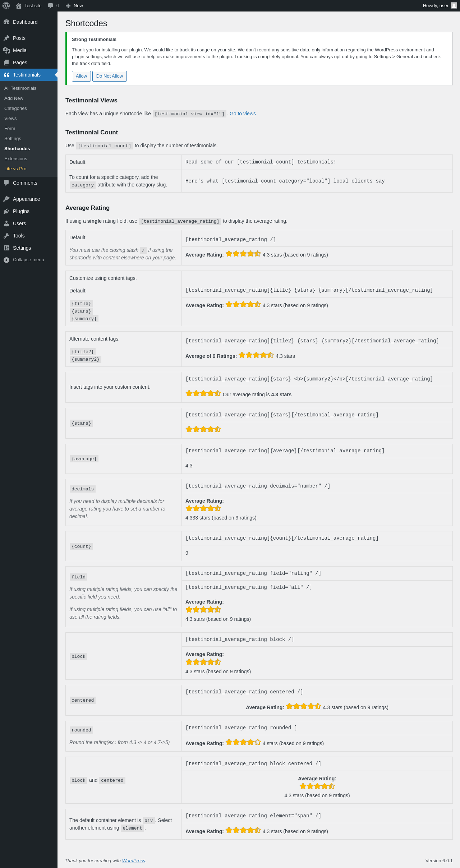Click the Dashboard gauge icon

pos(6,22)
